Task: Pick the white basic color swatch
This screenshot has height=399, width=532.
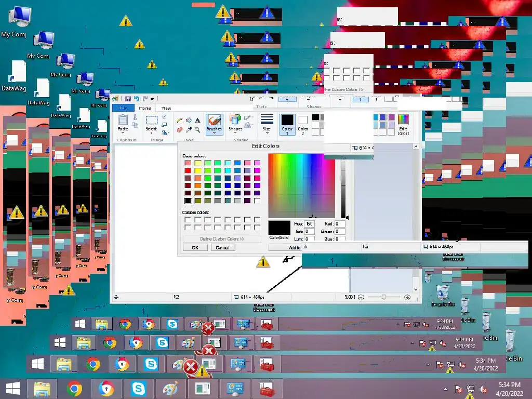Action: click(x=257, y=201)
